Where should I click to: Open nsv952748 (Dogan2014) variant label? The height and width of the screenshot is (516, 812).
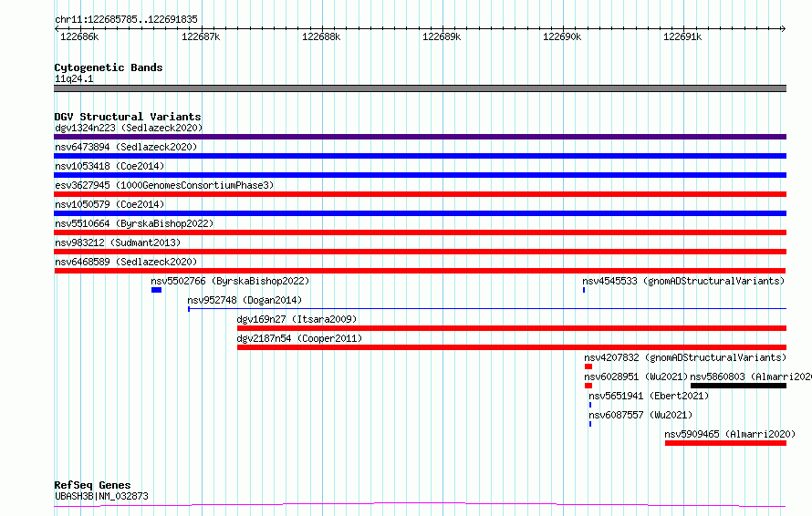pos(245,300)
